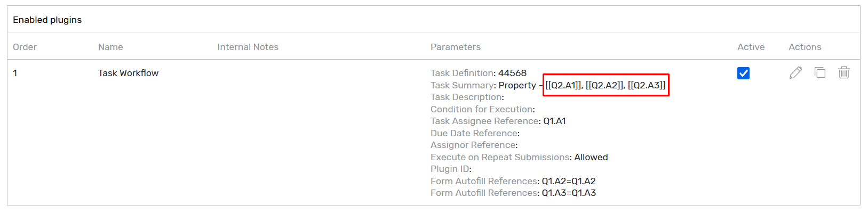Click the Name column header
The height and width of the screenshot is (214, 868).
pyautogui.click(x=110, y=47)
